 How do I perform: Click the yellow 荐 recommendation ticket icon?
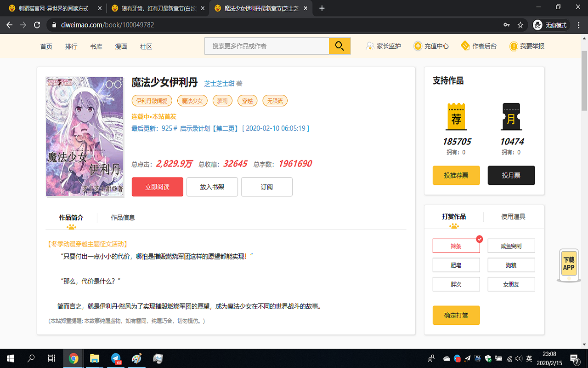click(456, 117)
